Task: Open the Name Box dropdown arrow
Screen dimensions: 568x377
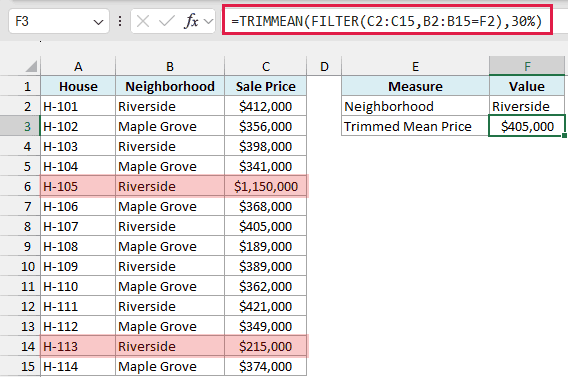Action: [x=98, y=22]
